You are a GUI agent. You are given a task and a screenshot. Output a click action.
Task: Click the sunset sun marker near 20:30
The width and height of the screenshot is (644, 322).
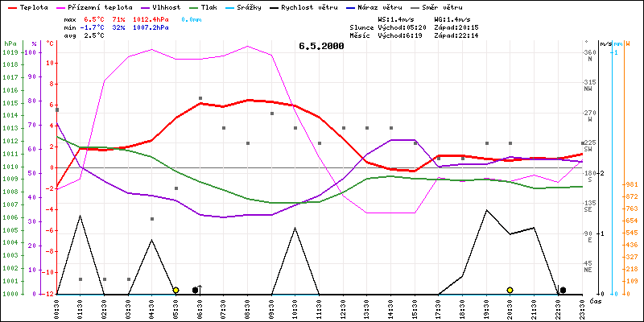click(510, 290)
